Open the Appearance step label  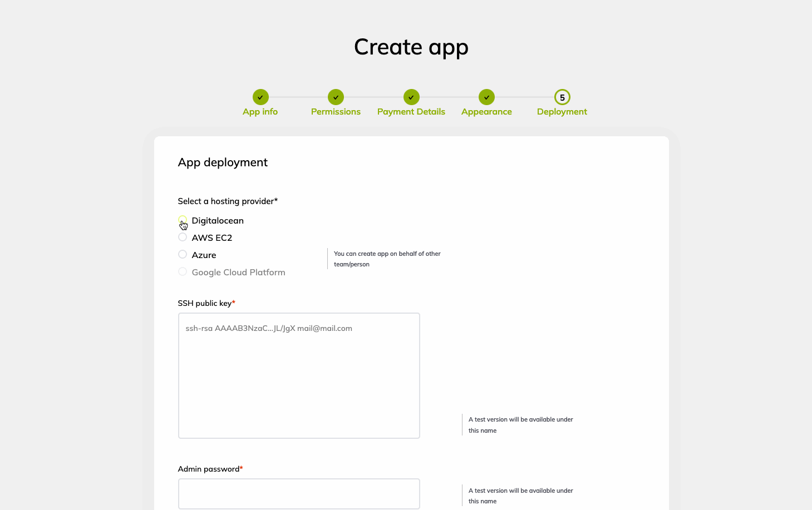click(x=486, y=112)
